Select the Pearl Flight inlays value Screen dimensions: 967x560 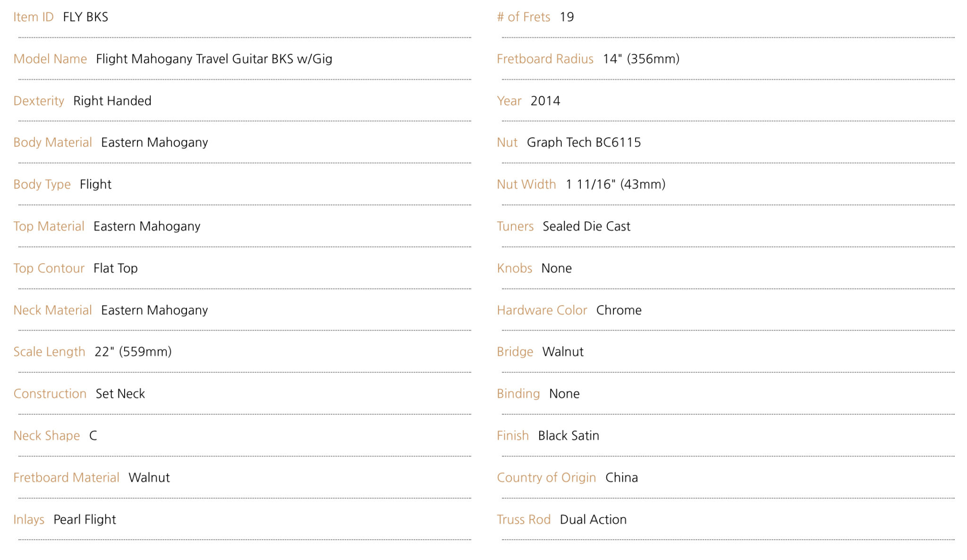point(85,519)
